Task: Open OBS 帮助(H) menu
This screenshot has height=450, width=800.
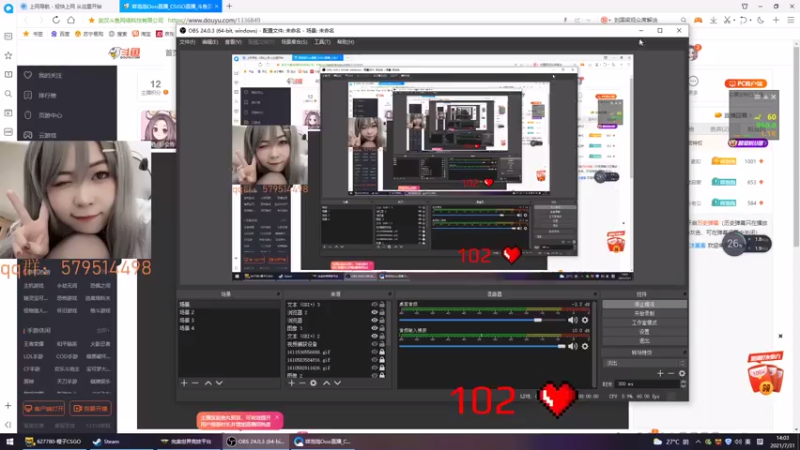Action: (345, 42)
